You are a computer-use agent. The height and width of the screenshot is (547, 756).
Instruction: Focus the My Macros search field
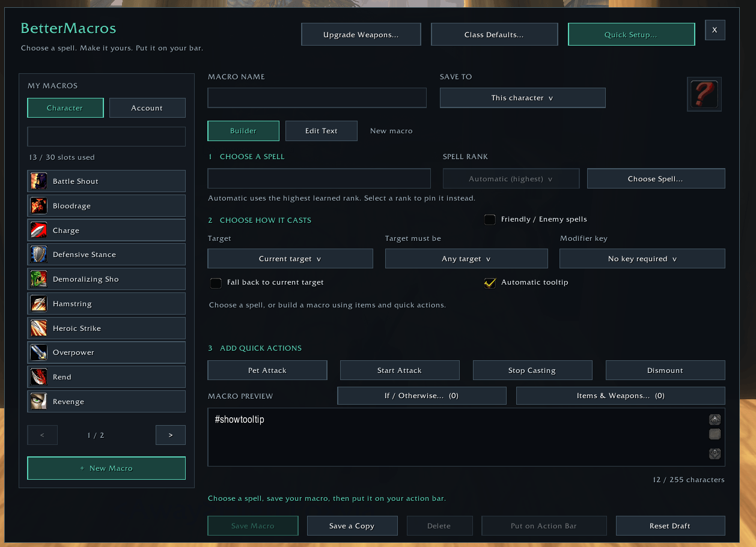point(106,136)
